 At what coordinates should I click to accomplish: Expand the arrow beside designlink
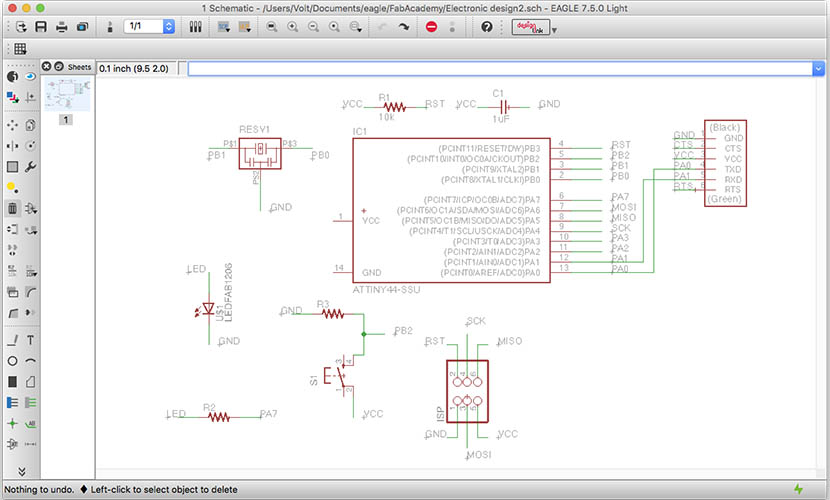coord(554,30)
